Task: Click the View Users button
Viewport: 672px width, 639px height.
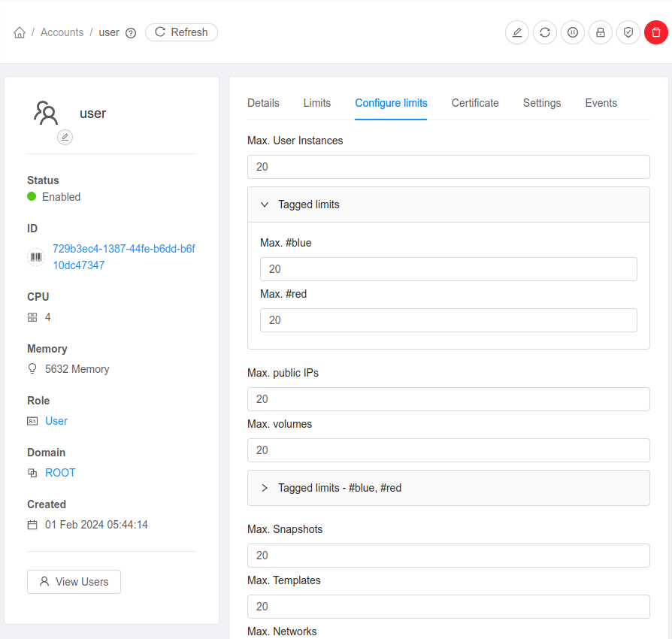Action: [x=74, y=581]
